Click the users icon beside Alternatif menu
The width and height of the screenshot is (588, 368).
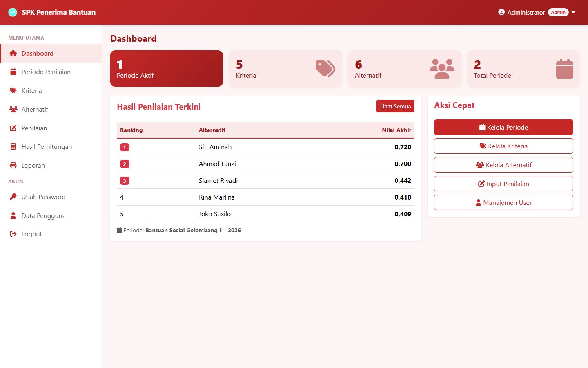point(13,109)
